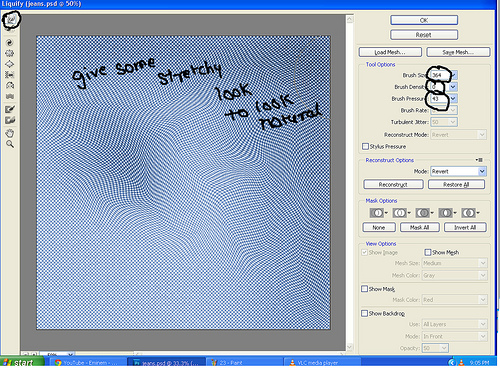
Task: Toggle the Show Image checkbox
Action: click(365, 252)
